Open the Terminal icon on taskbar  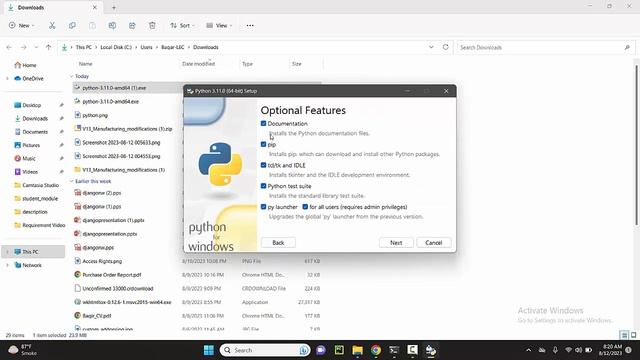point(394,350)
